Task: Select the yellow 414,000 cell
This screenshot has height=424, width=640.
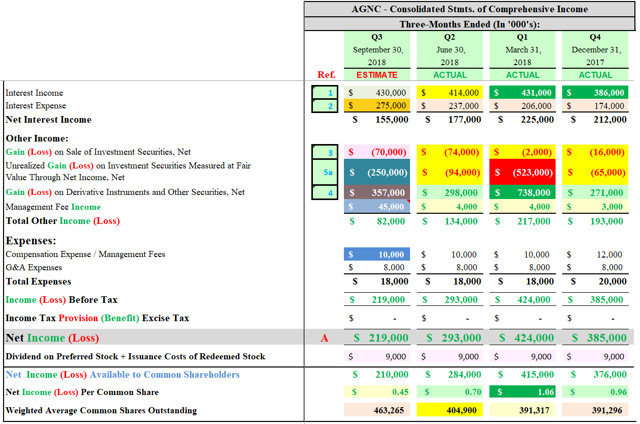Action: click(x=449, y=93)
